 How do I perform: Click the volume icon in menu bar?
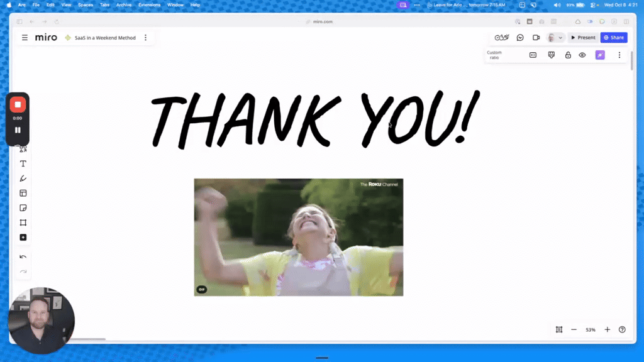pos(557,5)
